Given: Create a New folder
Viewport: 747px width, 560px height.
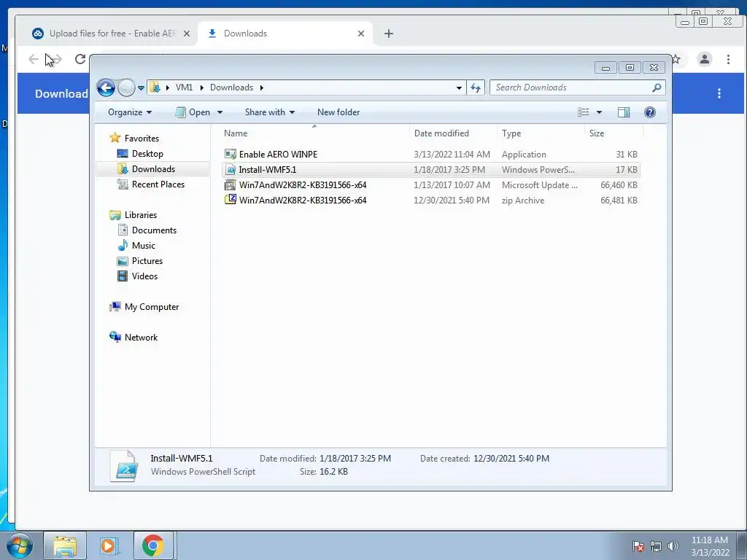Looking at the screenshot, I should [x=338, y=112].
